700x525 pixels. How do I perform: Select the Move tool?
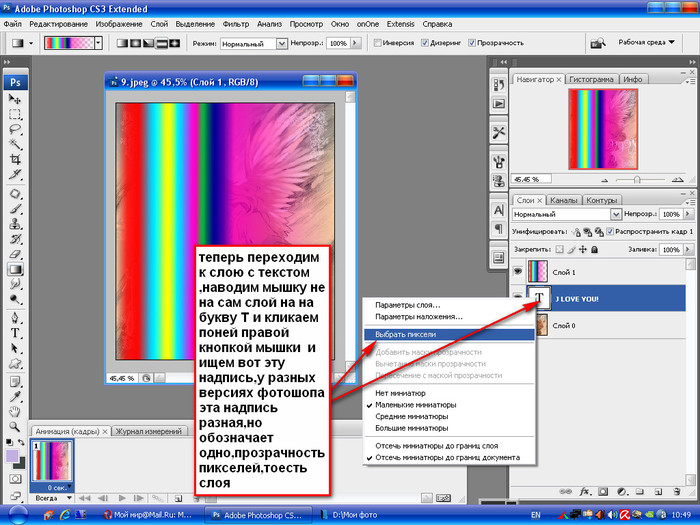[15, 99]
